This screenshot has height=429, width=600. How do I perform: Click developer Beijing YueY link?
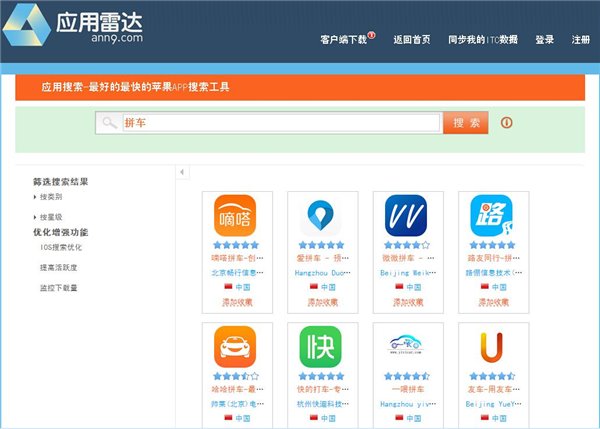click(494, 404)
